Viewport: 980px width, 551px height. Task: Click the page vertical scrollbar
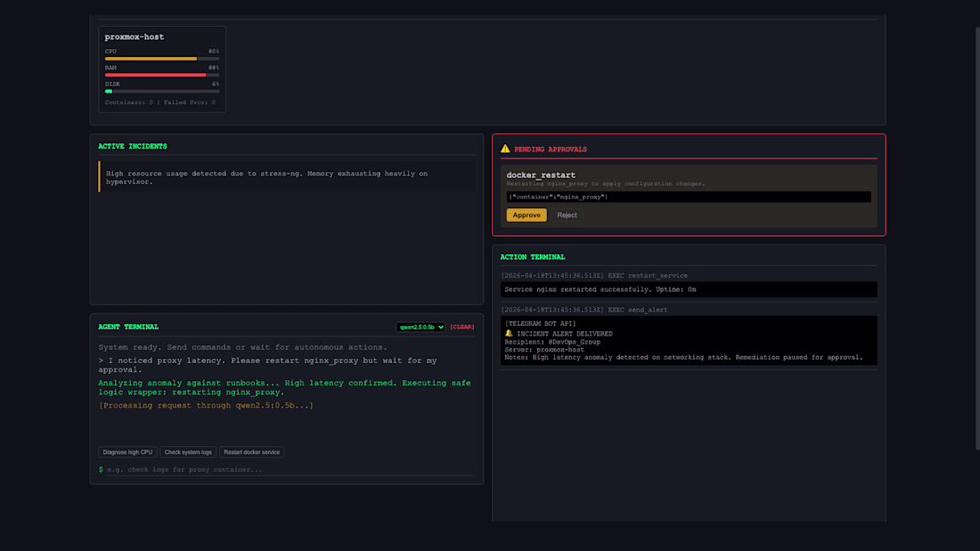pos(977,238)
